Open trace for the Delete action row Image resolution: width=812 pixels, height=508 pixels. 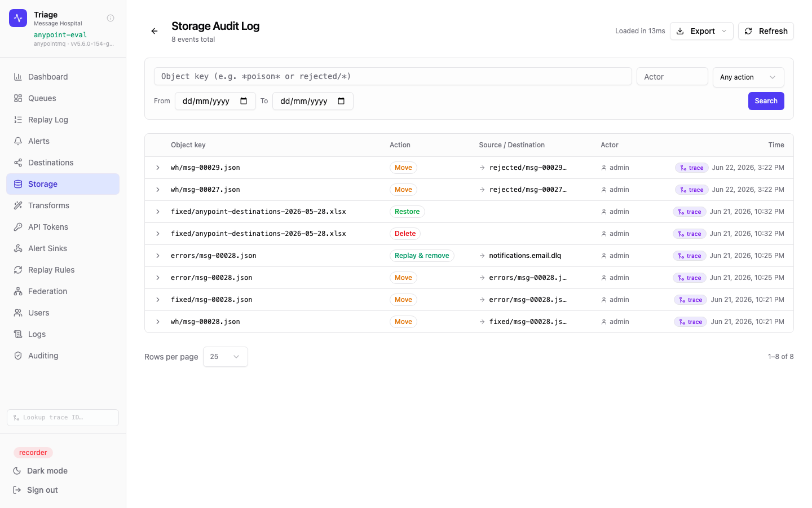[689, 234]
